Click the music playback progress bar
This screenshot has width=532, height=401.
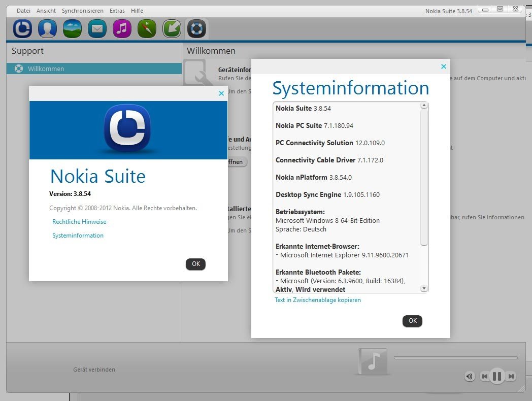(x=455, y=357)
